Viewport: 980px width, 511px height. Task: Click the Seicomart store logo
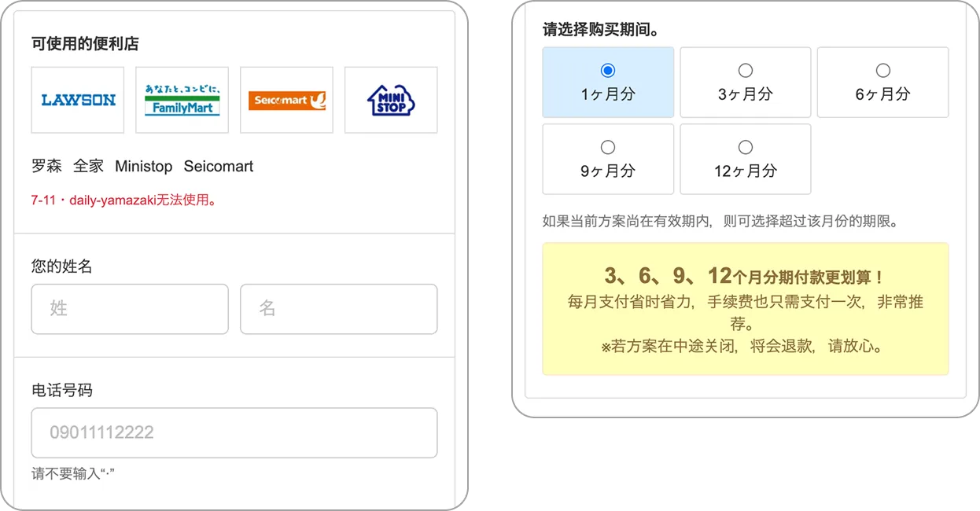(x=287, y=100)
